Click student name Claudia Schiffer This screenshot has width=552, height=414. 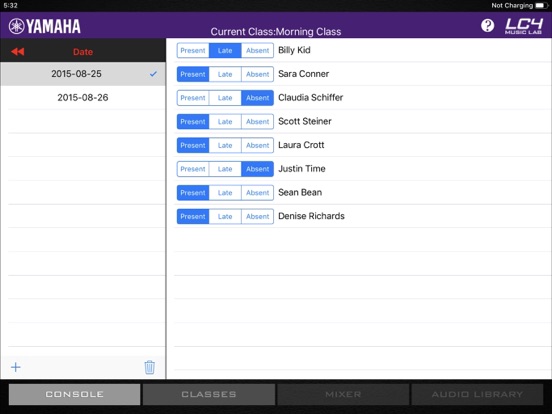click(x=310, y=98)
